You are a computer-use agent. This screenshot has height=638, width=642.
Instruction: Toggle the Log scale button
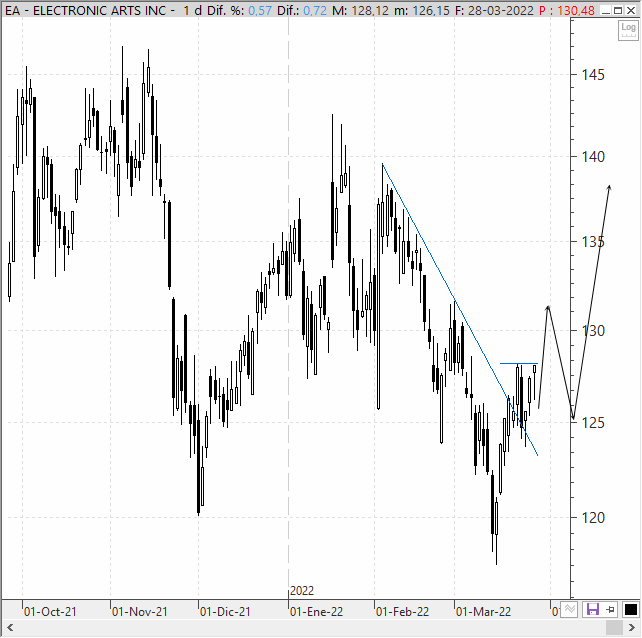(628, 30)
